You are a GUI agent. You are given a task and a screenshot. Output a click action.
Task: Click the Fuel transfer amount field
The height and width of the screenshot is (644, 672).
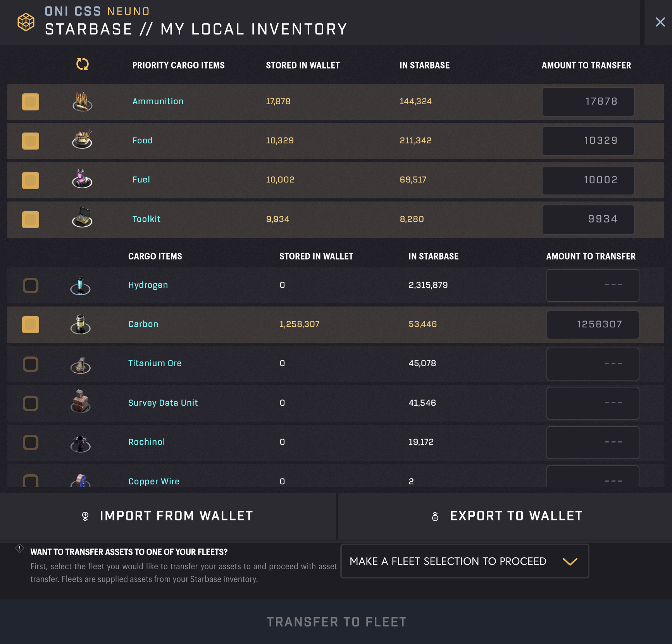click(588, 180)
